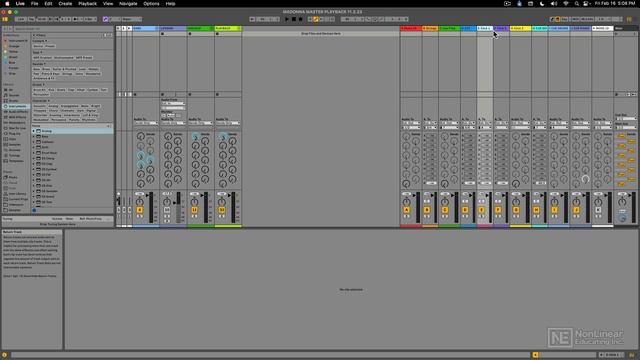This screenshot has width=640, height=360.
Task: Open Current Project under Places
Action: tap(18, 199)
